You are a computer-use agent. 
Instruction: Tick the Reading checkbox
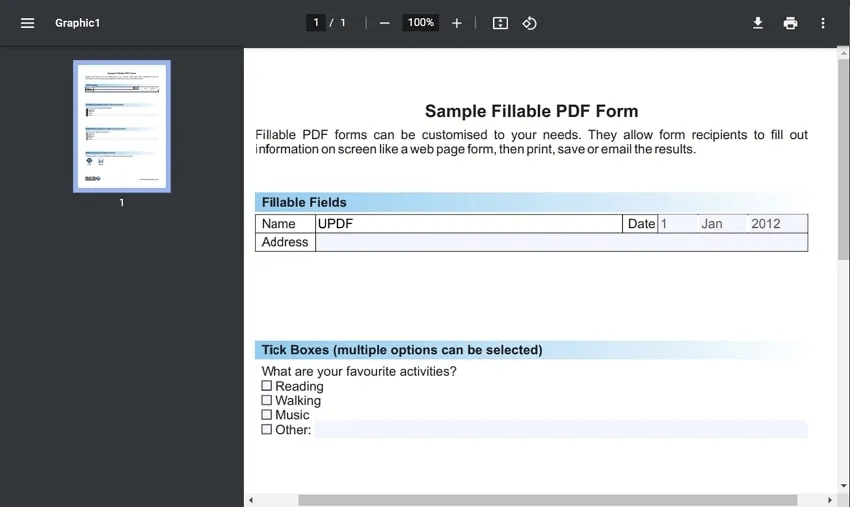267,386
